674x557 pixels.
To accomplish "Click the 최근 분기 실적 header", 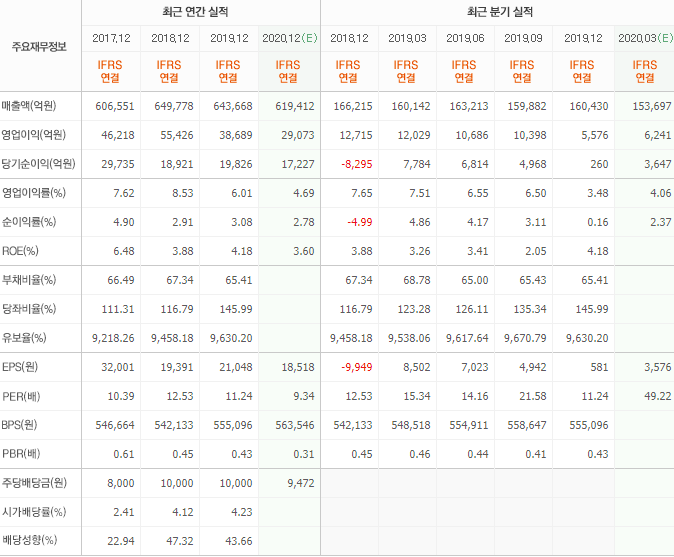I will point(499,12).
